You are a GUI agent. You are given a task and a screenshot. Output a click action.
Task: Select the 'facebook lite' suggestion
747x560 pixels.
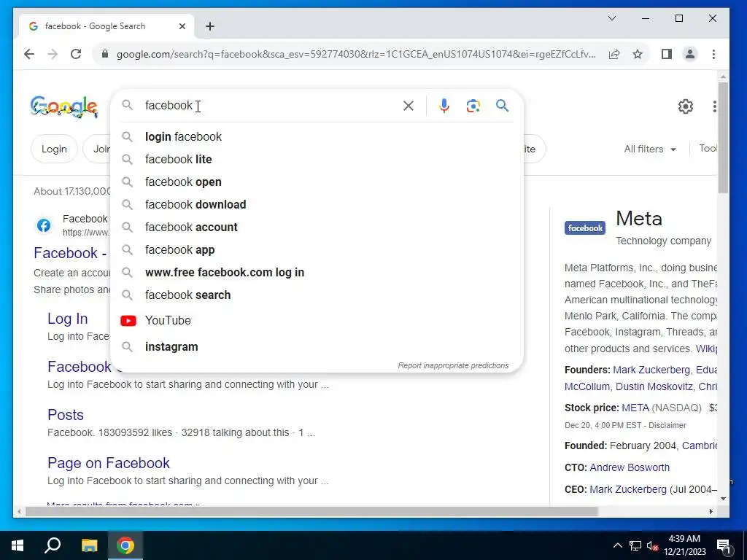point(317,160)
